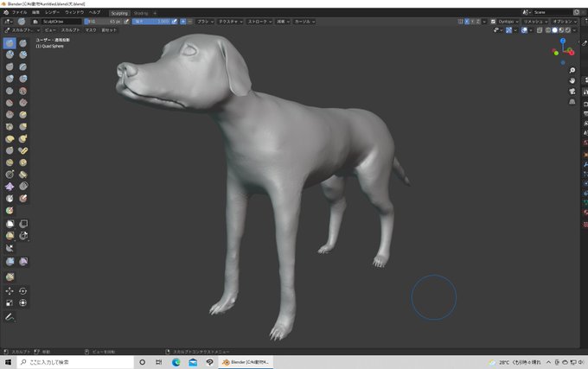Open the ストローク stroke dropdown
Screen dimensions: 588x369
259,22
